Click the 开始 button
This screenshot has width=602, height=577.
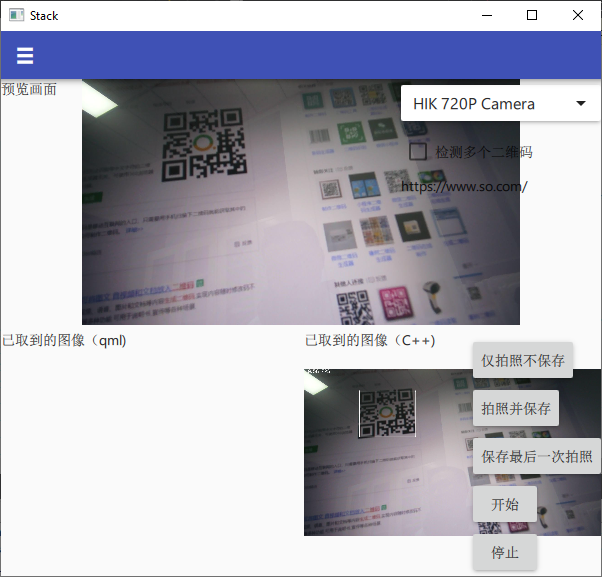click(x=504, y=504)
